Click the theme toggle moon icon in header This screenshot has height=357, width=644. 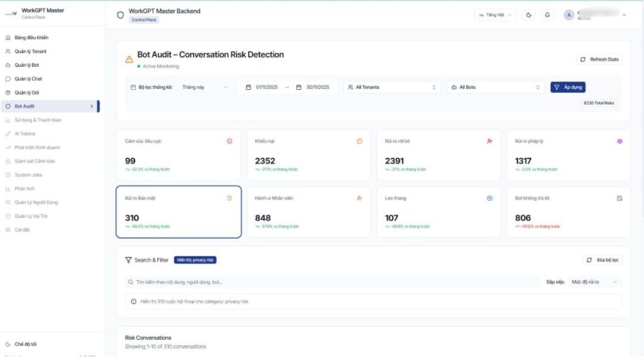coord(528,15)
